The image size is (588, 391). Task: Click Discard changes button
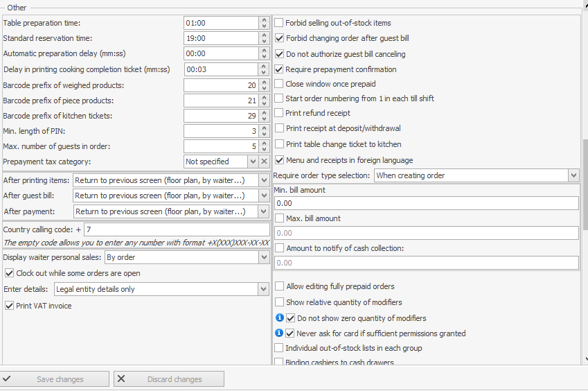[169, 379]
